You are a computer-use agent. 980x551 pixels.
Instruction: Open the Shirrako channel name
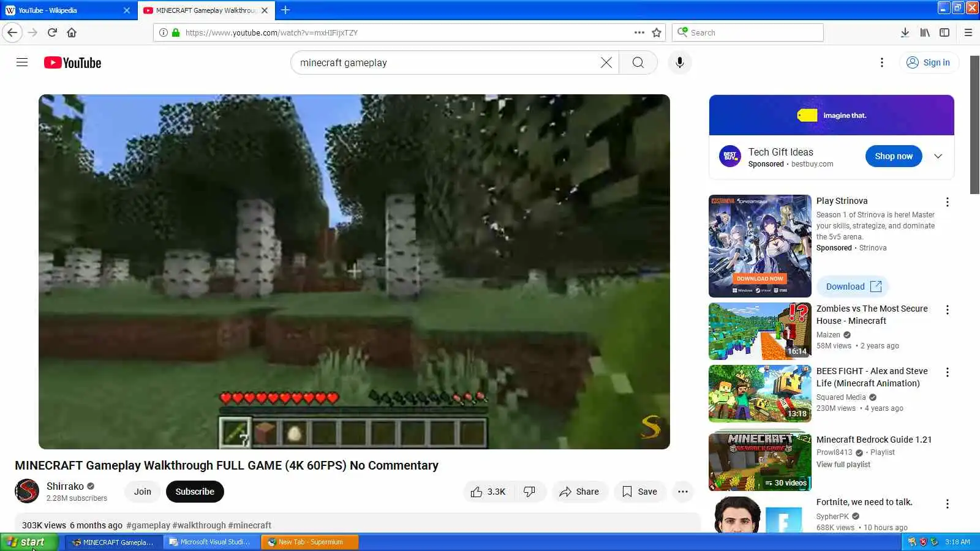click(65, 486)
